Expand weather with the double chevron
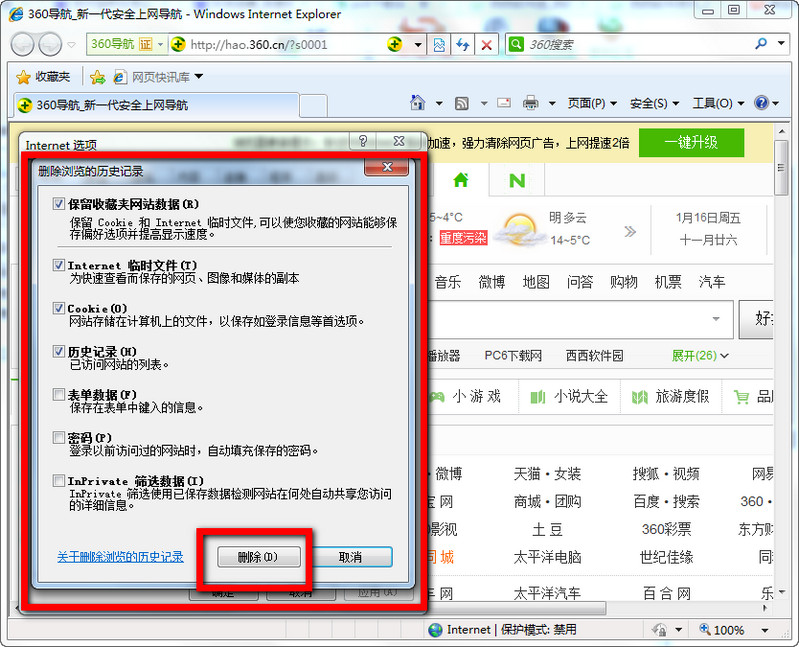The width and height of the screenshot is (799, 647). 630,232
